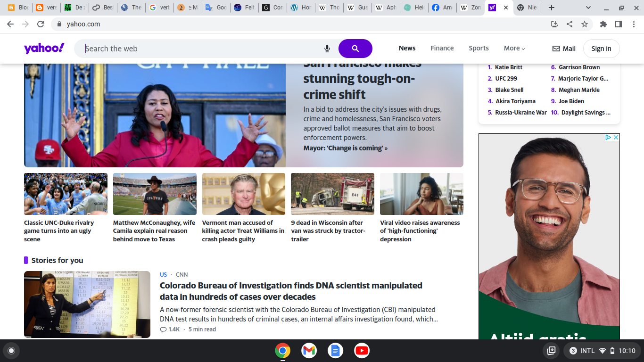This screenshot has width=644, height=362.
Task: Open the 9 dead in Wisconsin story
Action: [328, 231]
